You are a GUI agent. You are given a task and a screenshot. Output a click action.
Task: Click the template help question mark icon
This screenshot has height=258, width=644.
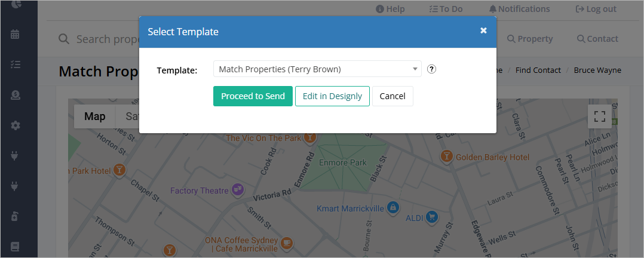pos(431,69)
